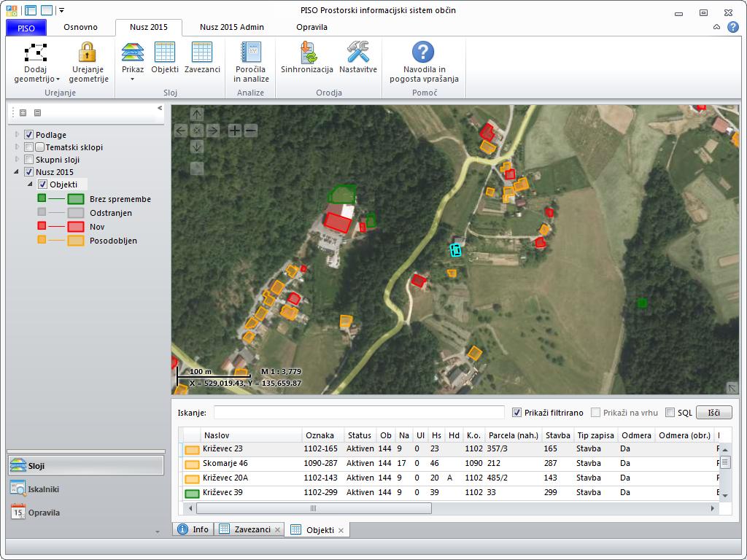Expand the Podlage tree node

click(18, 135)
